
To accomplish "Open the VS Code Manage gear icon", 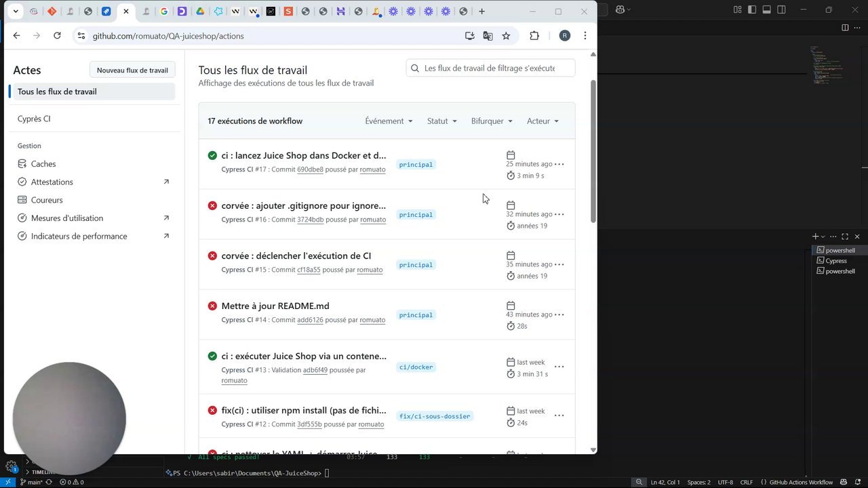I will coord(11,466).
